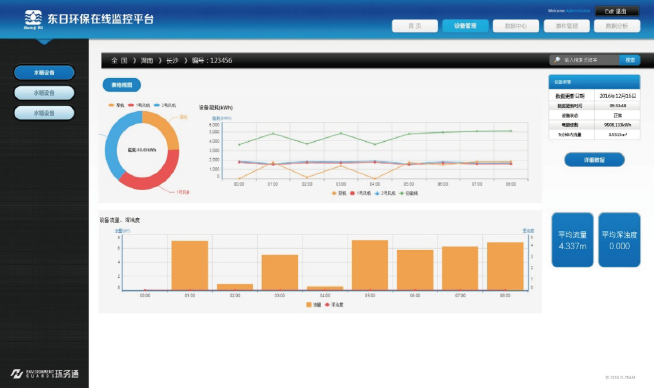Click the Administrator welcome link
The image size is (654, 388).
[x=578, y=11]
